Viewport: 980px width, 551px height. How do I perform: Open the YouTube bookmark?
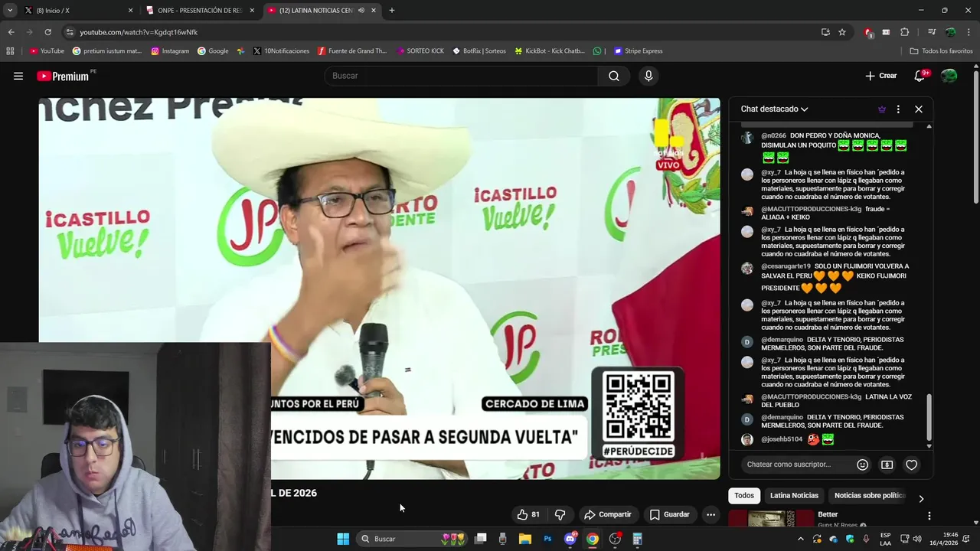click(47, 51)
